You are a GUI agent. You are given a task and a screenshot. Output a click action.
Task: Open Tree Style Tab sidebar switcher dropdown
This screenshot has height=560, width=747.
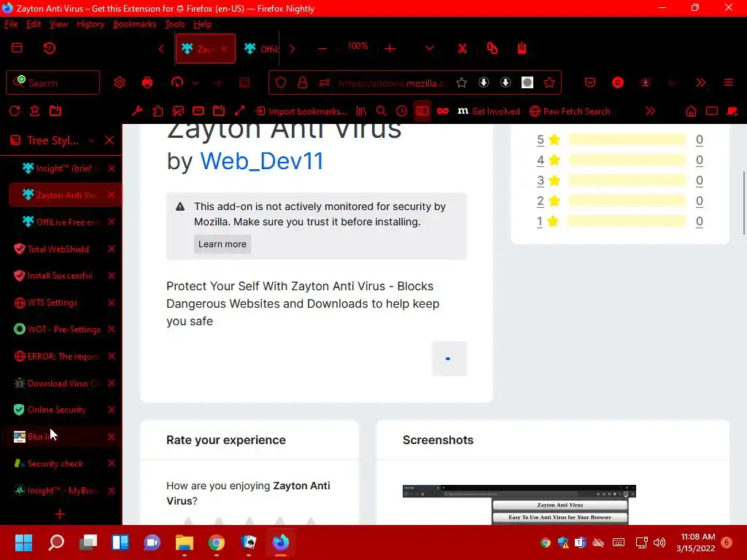point(91,141)
